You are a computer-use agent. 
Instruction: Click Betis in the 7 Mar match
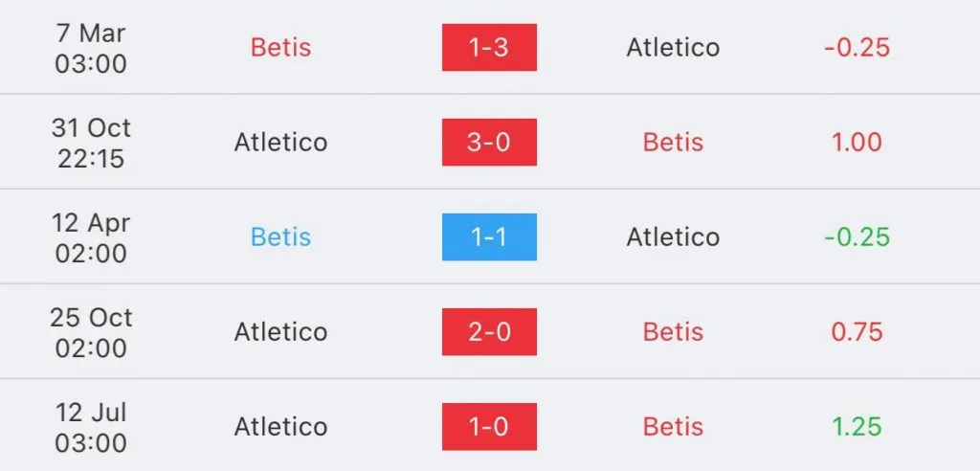280,47
